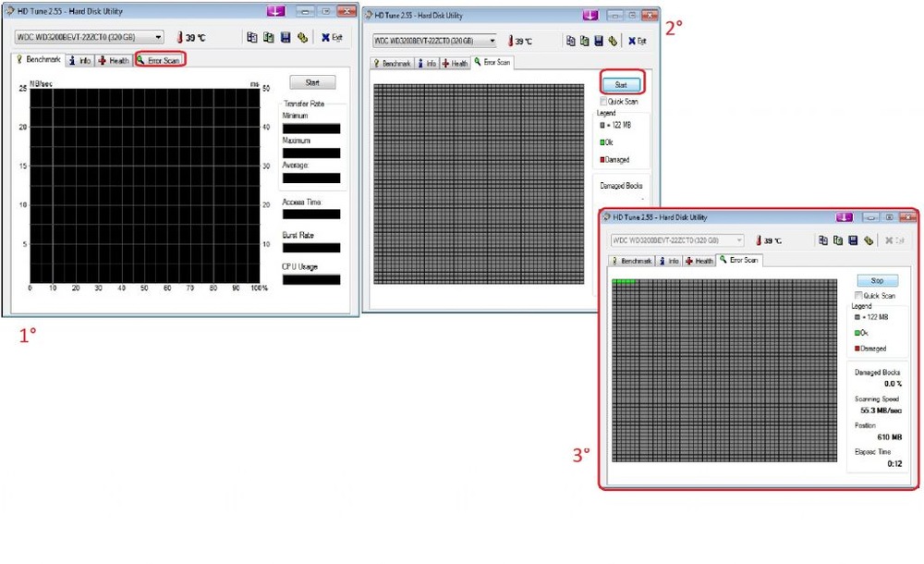Enable Quick Scan checkbox below the Start button

603,102
